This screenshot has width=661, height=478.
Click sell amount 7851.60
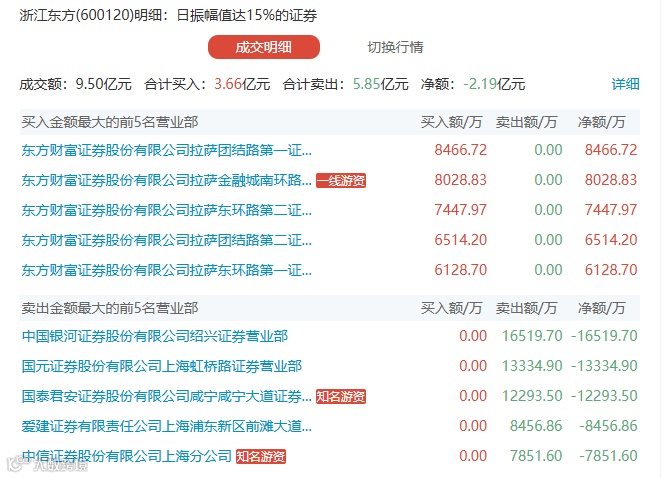[x=536, y=456]
